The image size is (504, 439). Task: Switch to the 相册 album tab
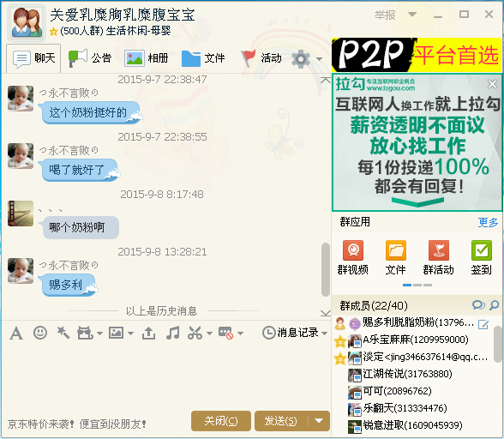[147, 58]
